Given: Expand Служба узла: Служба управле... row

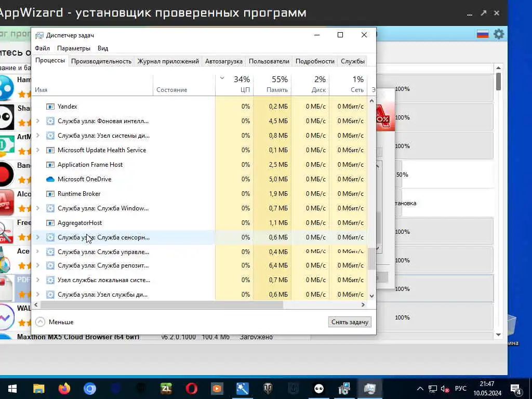Looking at the screenshot, I should click(x=38, y=252).
